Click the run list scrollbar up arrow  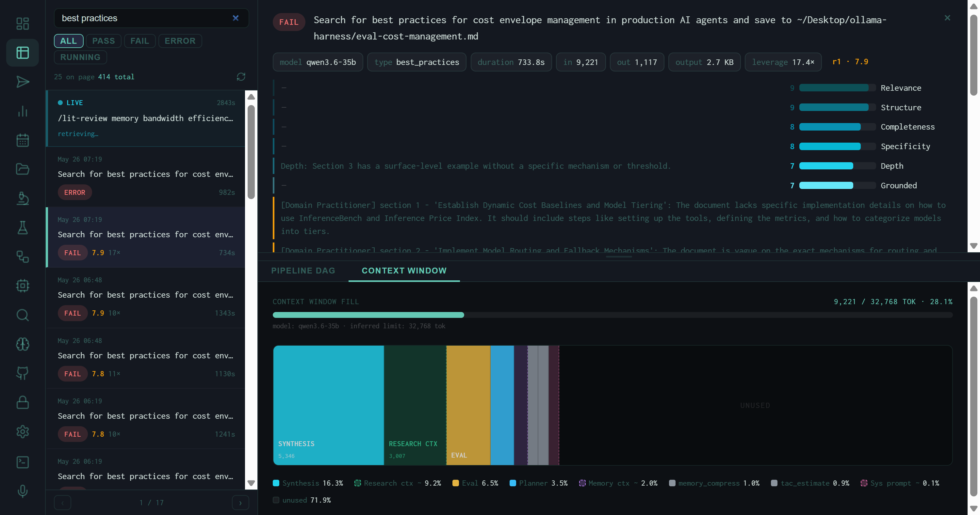click(251, 97)
